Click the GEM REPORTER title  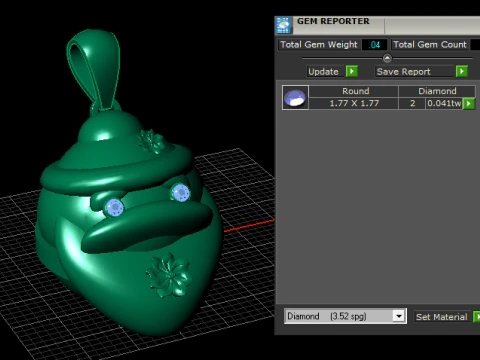(333, 21)
